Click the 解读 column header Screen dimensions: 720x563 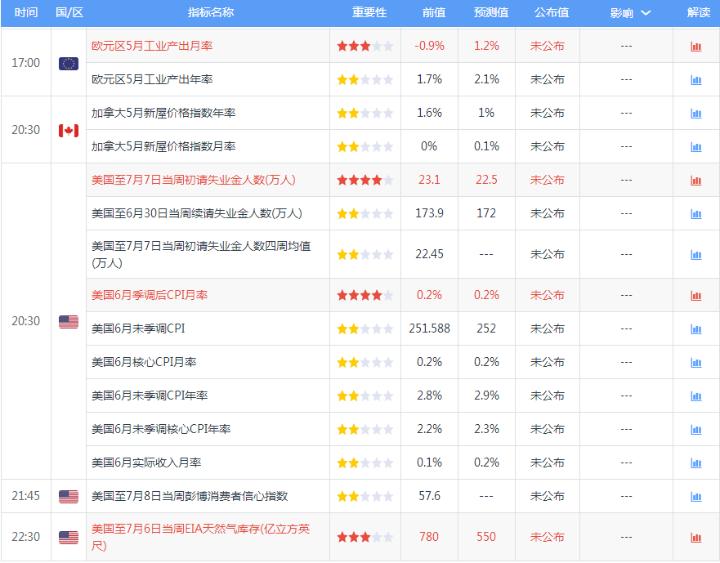pyautogui.click(x=698, y=12)
